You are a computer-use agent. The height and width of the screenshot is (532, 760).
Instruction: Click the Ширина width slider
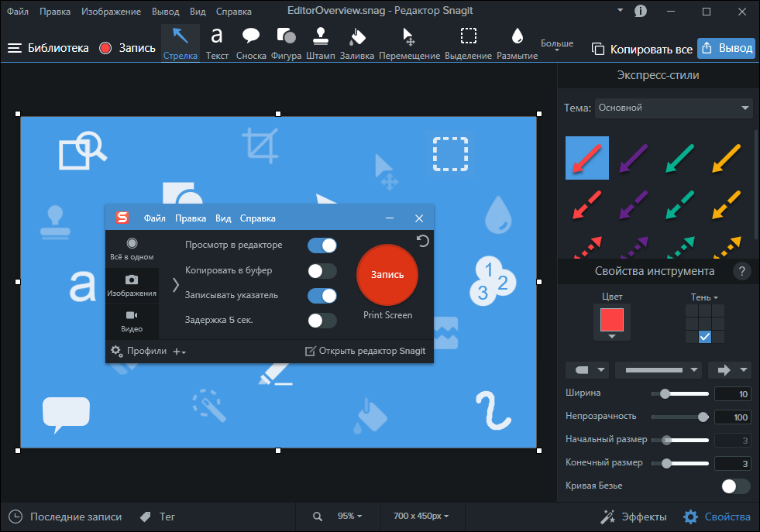(x=680, y=394)
